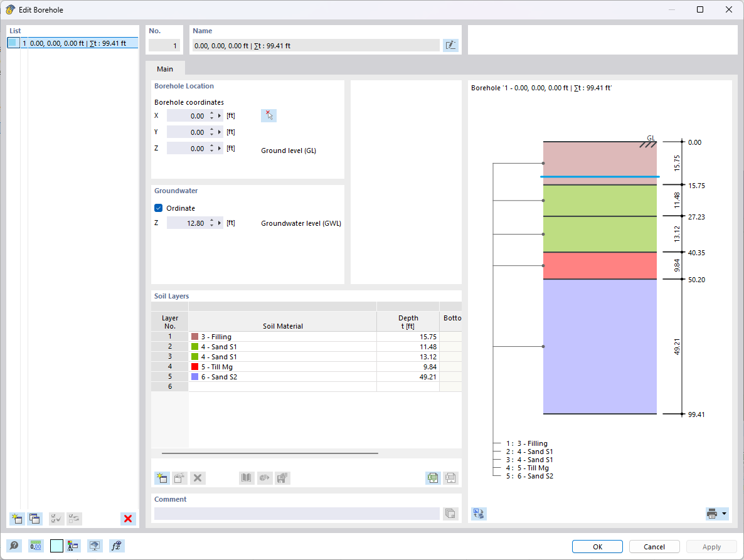Disable the groundwater Ordinate checkbox
The width and height of the screenshot is (744, 560).
coord(159,208)
